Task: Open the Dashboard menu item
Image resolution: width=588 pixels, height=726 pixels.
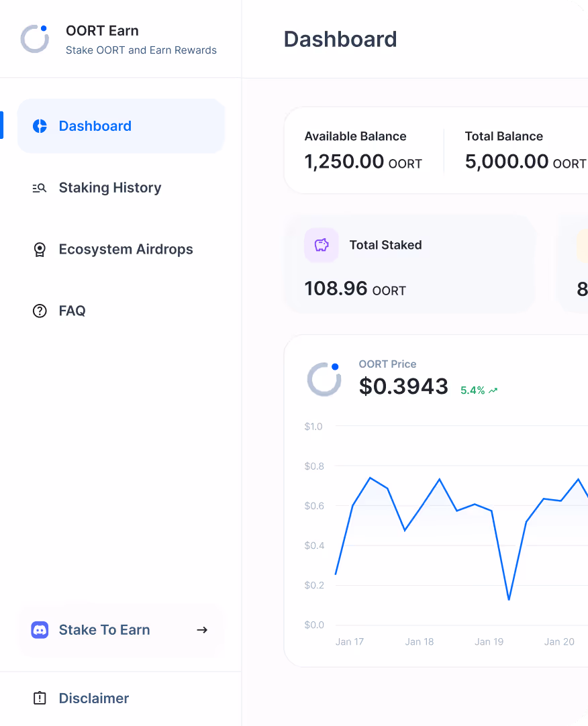Action: tap(121, 126)
